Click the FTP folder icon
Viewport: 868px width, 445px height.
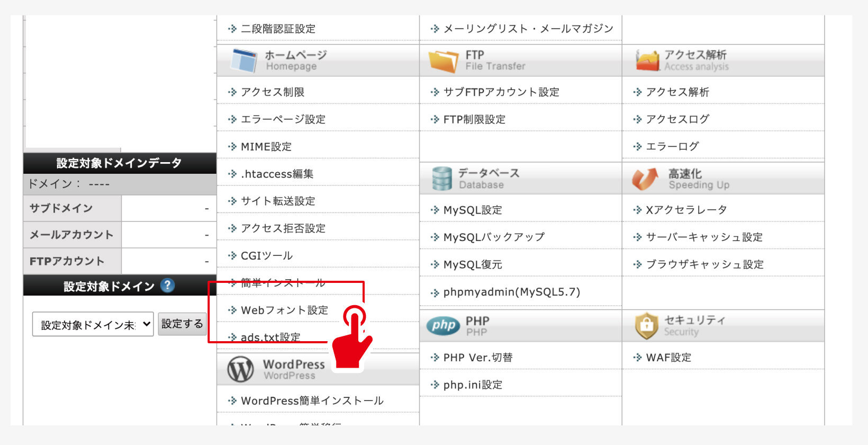pos(443,61)
